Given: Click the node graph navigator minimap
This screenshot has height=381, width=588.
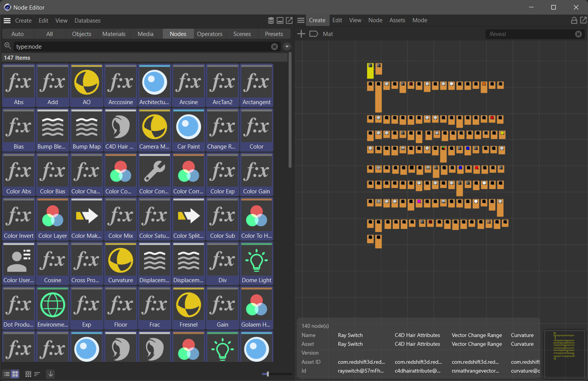Looking at the screenshot, I should [564, 353].
